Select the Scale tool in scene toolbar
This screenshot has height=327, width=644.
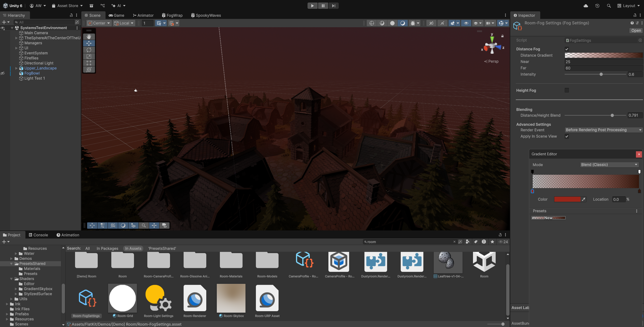click(x=89, y=56)
